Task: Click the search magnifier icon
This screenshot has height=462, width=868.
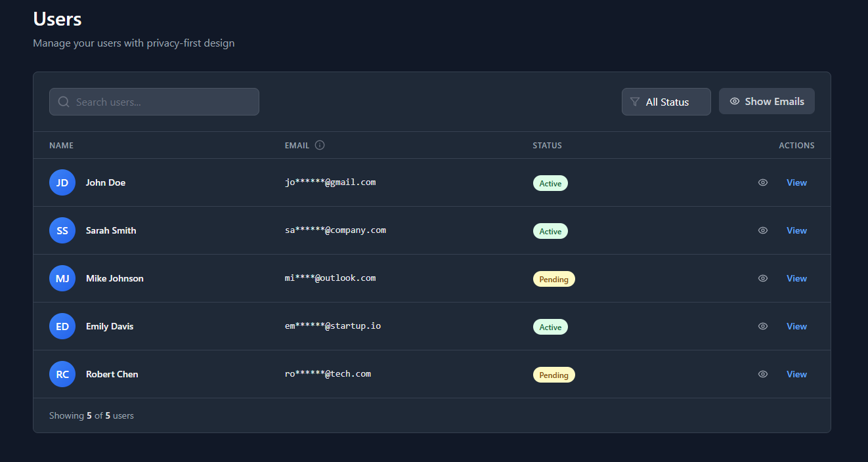Action: 64,102
